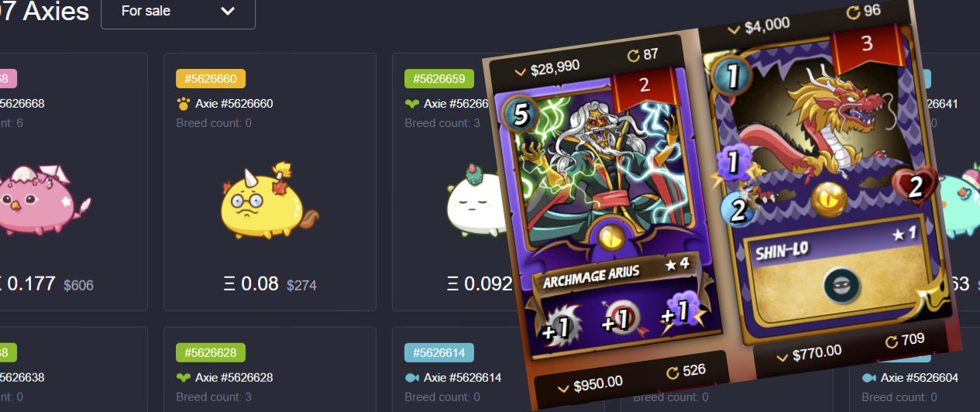The image size is (980, 412).
Task: Click the refresh icon next to 96
Action: pos(854,12)
